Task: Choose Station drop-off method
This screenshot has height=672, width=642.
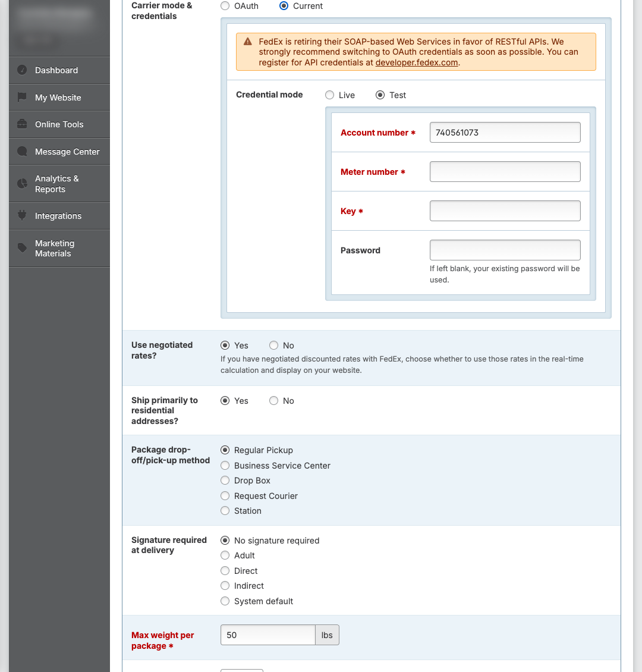Action: (x=225, y=511)
